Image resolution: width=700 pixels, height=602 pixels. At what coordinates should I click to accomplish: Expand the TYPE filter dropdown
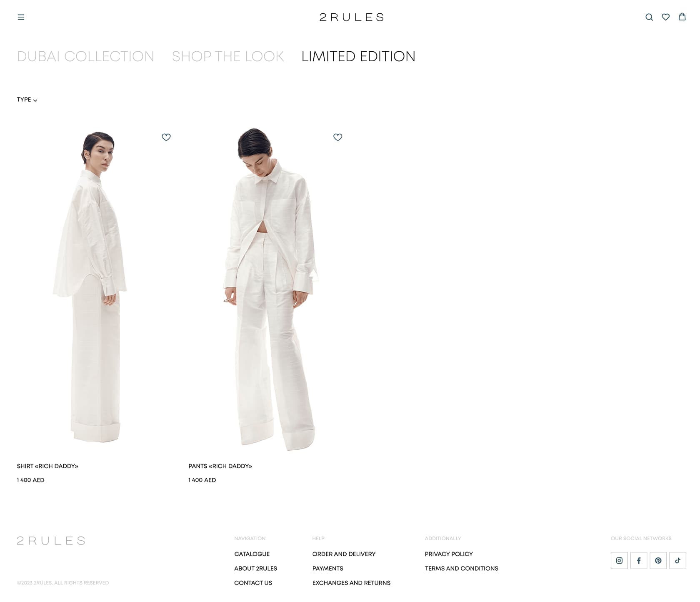(27, 100)
